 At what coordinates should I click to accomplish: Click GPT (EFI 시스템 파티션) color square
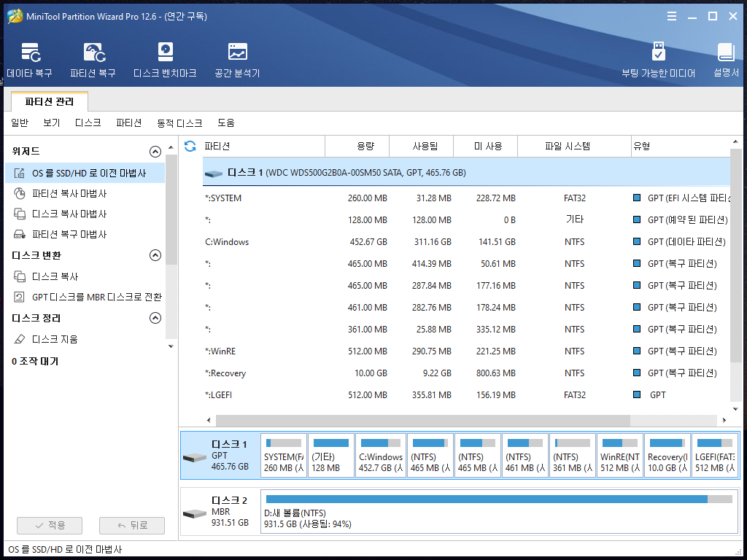pyautogui.click(x=636, y=198)
